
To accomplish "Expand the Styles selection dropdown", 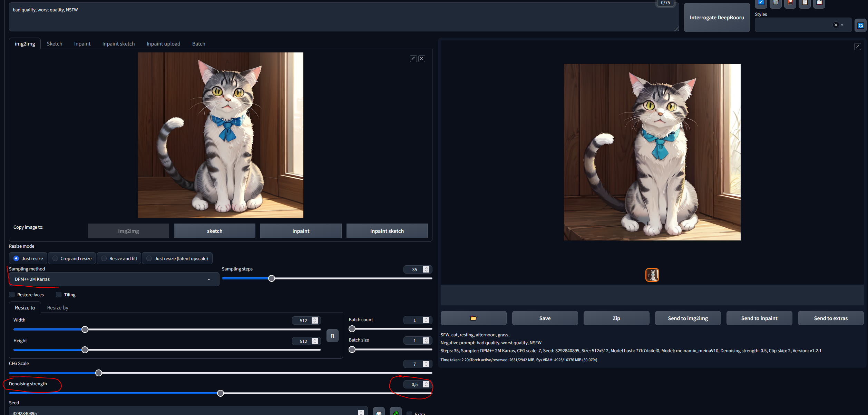I will click(x=842, y=25).
